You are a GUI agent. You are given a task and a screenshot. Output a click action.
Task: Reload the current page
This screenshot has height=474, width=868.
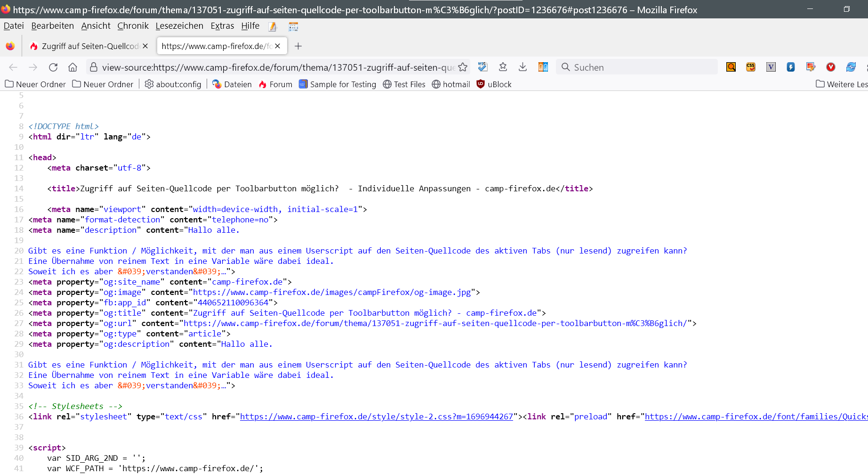click(53, 67)
